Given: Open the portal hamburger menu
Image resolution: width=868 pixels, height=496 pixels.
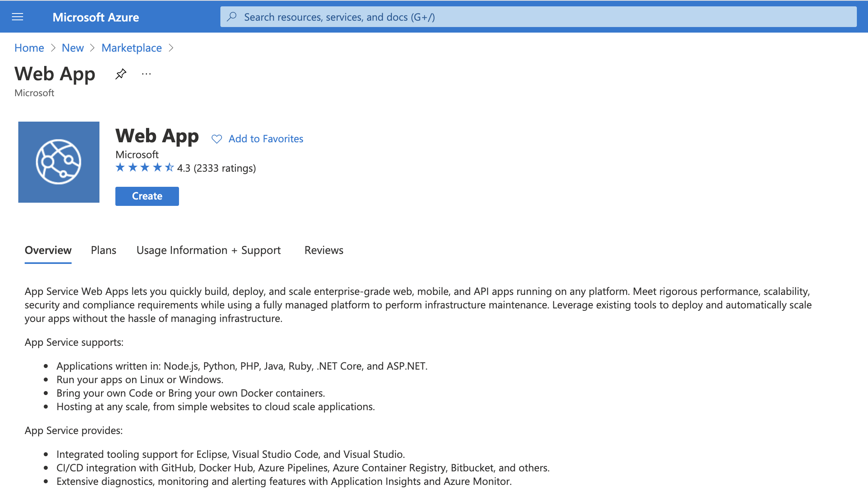Looking at the screenshot, I should coord(18,16).
